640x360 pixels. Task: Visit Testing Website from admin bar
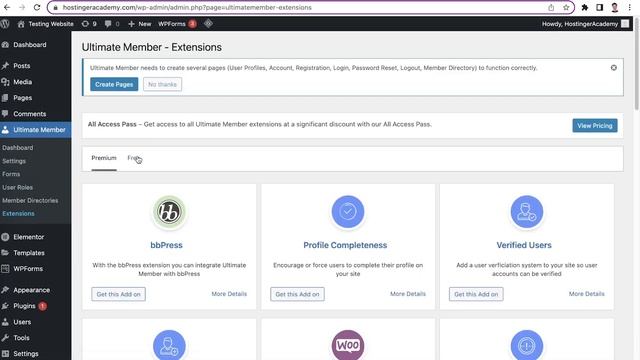(x=45, y=24)
